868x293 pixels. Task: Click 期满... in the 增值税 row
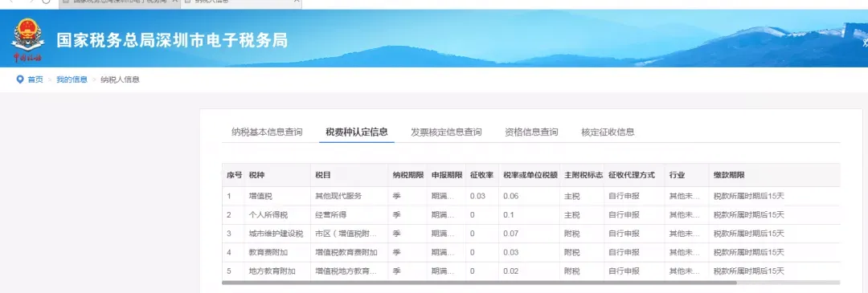(443, 196)
